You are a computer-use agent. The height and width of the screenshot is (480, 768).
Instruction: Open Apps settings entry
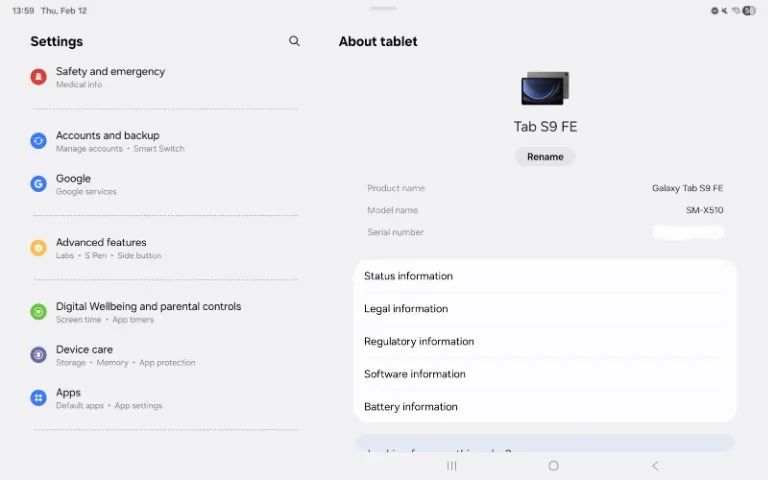(x=165, y=398)
